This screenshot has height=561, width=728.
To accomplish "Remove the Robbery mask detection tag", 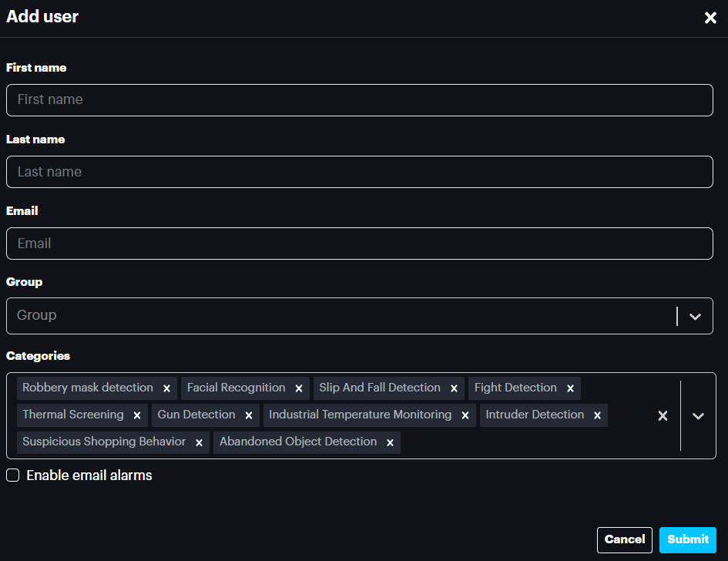I will [x=166, y=388].
